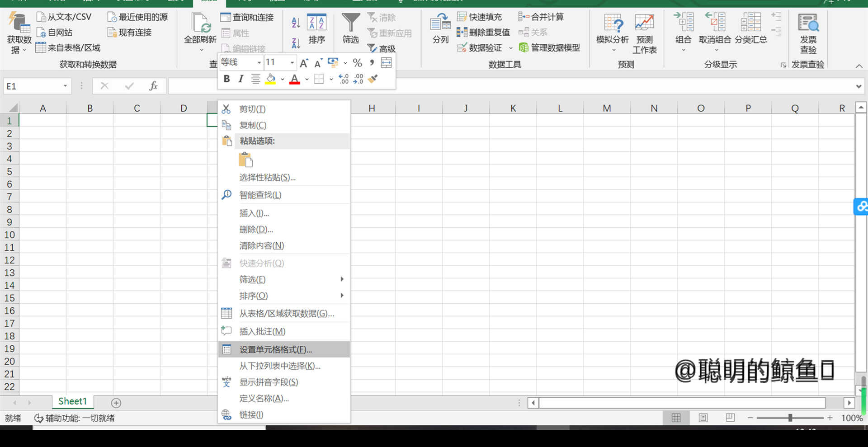
Task: Choose Insert Comment (插入批注)
Action: (x=284, y=331)
